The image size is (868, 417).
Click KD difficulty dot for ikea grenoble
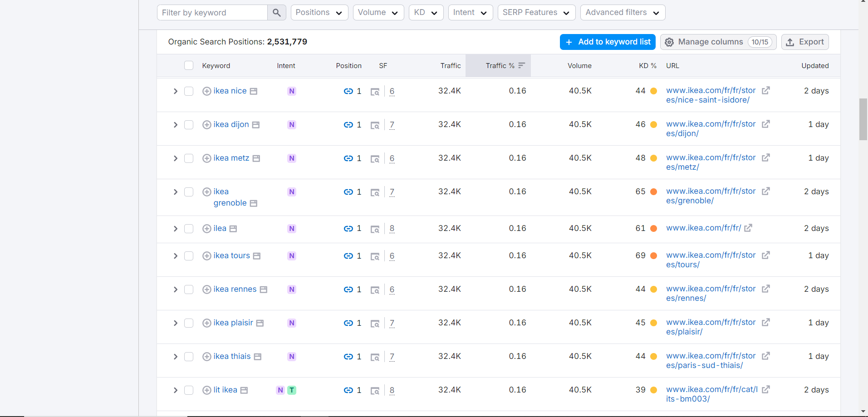tap(654, 192)
